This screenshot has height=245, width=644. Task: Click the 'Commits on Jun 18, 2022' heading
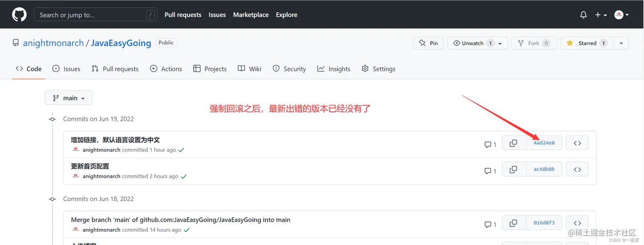[98, 199]
